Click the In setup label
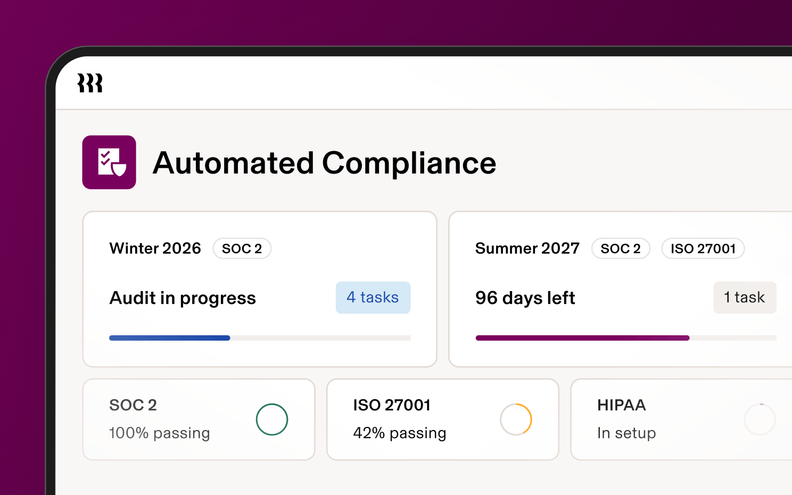The height and width of the screenshot is (495, 792). [626, 433]
